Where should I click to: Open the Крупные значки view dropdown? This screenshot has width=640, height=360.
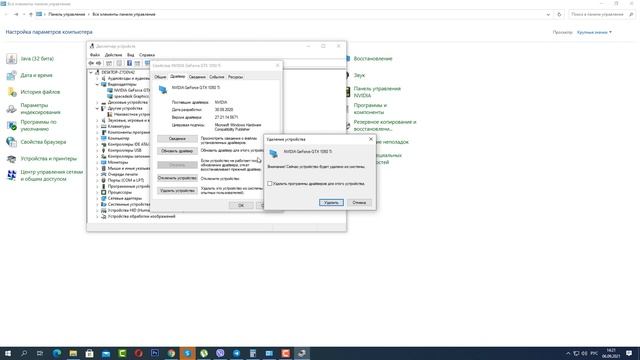pos(594,32)
